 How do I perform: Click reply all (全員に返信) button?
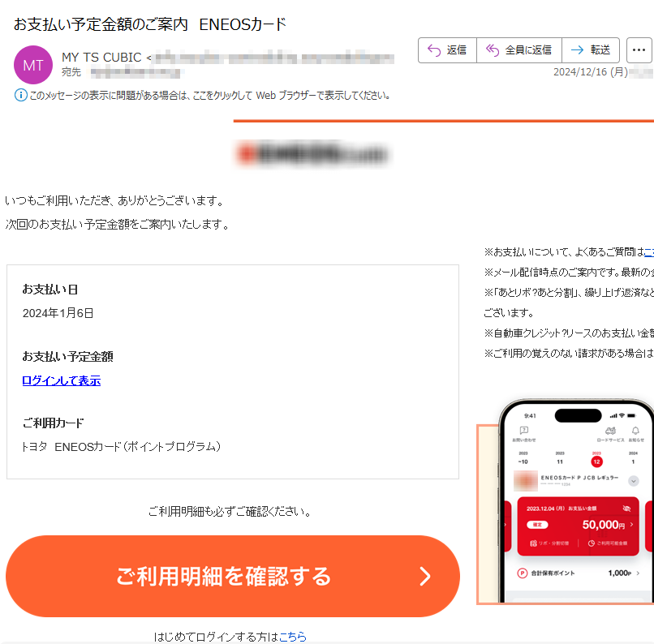coord(518,50)
